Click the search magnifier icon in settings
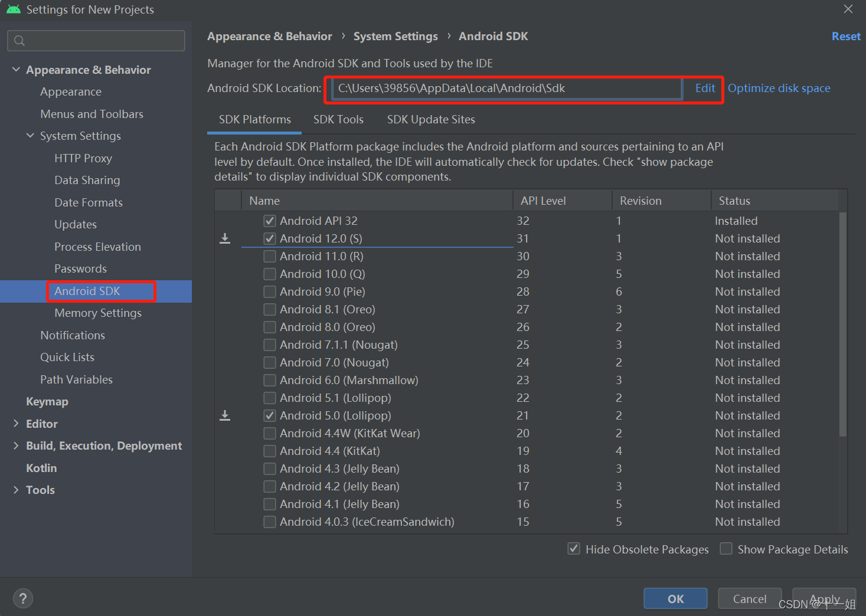866x616 pixels. 19,41
